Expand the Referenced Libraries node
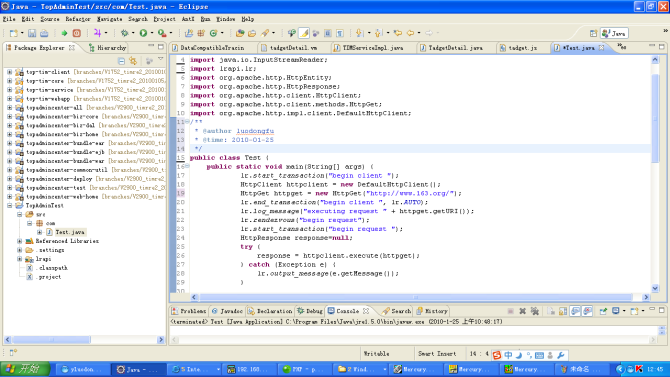The width and height of the screenshot is (670, 377). coord(20,241)
